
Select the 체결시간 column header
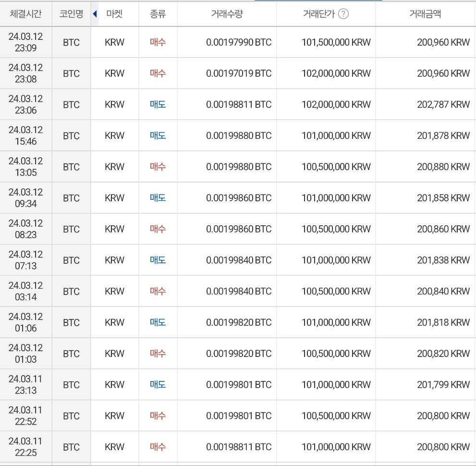pyautogui.click(x=26, y=13)
